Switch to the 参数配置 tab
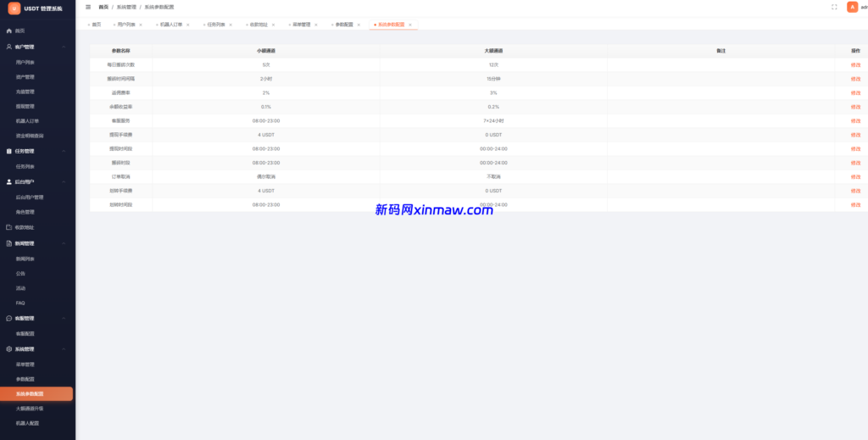This screenshot has width=868, height=440. [x=344, y=25]
